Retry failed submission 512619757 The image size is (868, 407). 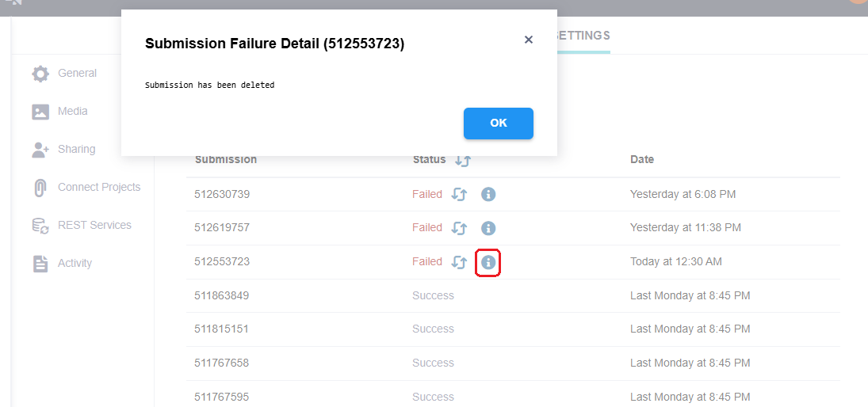pyautogui.click(x=459, y=228)
